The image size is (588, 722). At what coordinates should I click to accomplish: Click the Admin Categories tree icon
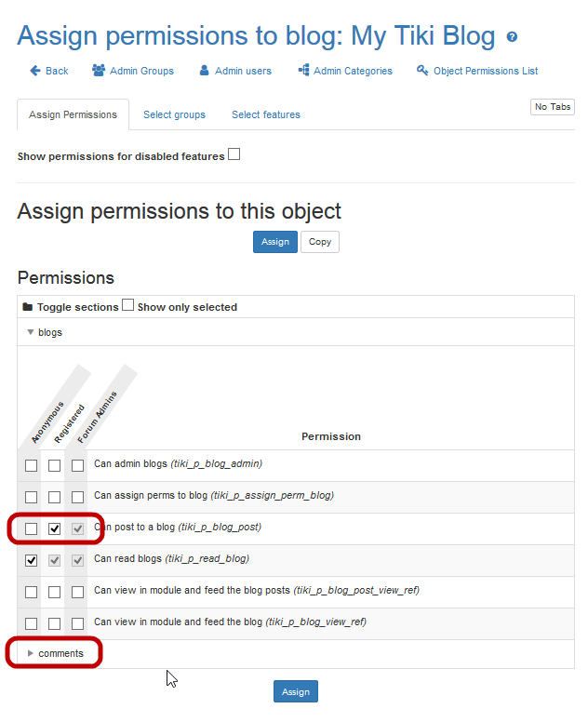pos(303,71)
